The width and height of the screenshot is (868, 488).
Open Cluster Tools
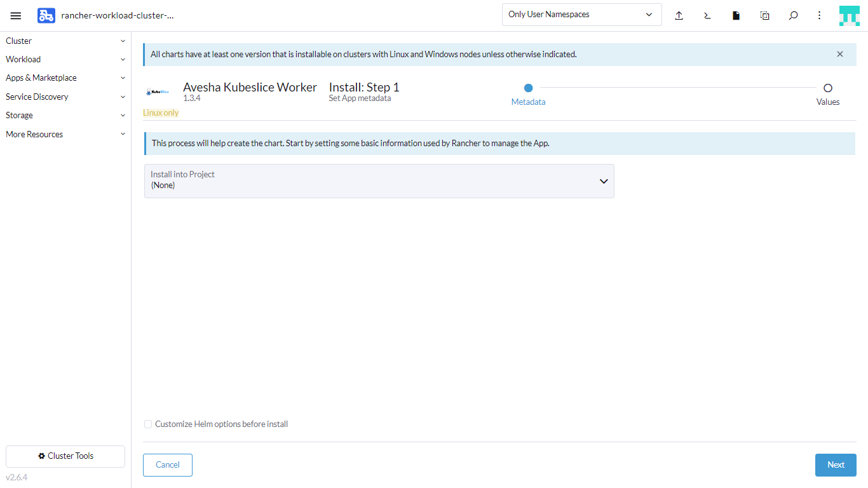[65, 456]
